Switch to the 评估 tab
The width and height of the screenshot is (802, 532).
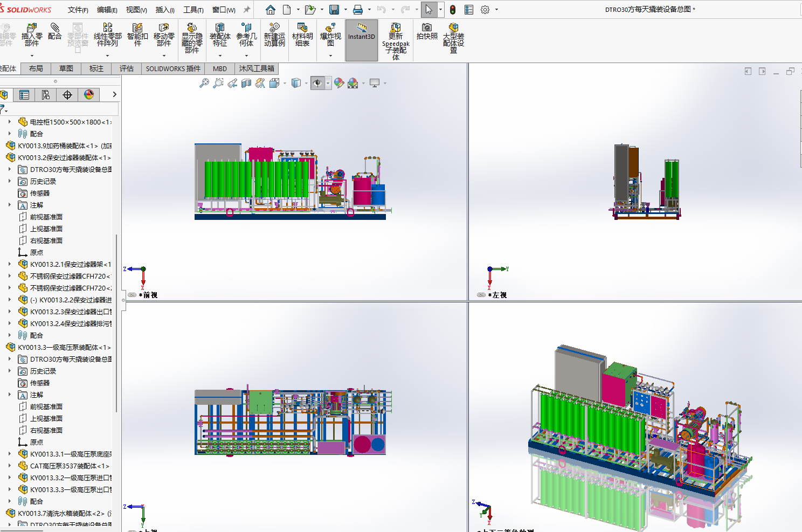(x=127, y=68)
